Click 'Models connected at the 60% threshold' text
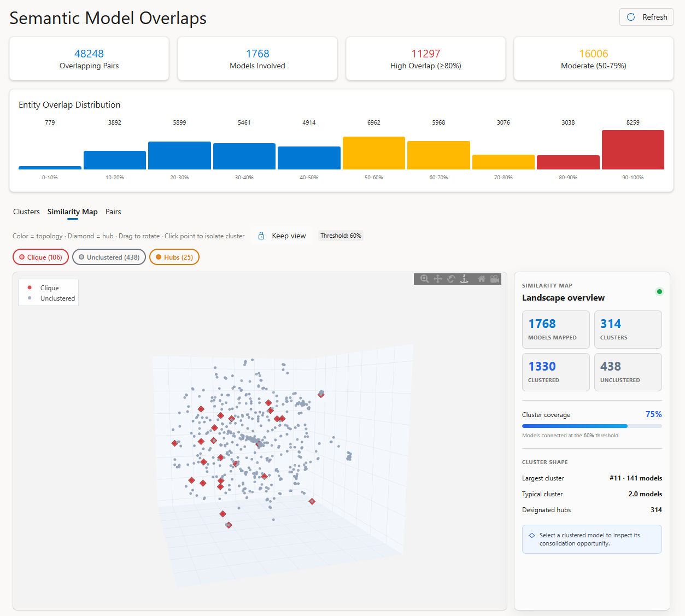The height and width of the screenshot is (616, 685). coord(570,436)
